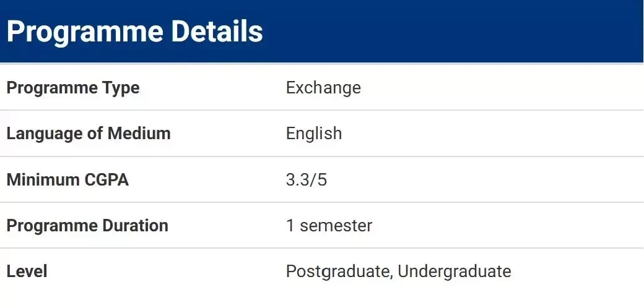Click the word Duration in the table

[x=134, y=226]
